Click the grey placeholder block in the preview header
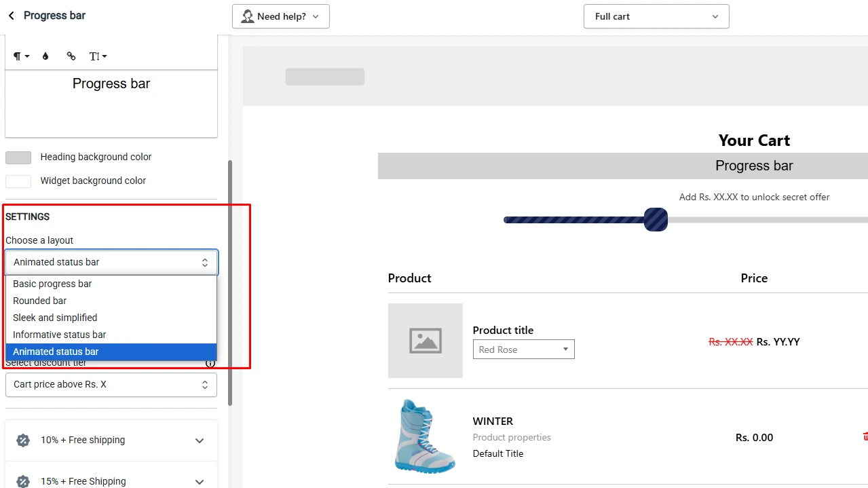The width and height of the screenshot is (868, 488). tap(324, 77)
